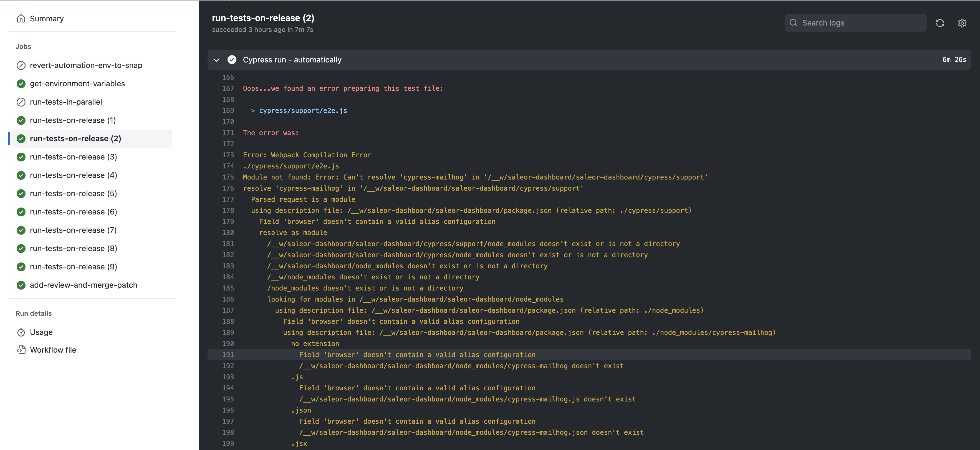Click the Summary home icon
Image resolution: width=980 pixels, height=450 pixels.
pyautogui.click(x=21, y=18)
